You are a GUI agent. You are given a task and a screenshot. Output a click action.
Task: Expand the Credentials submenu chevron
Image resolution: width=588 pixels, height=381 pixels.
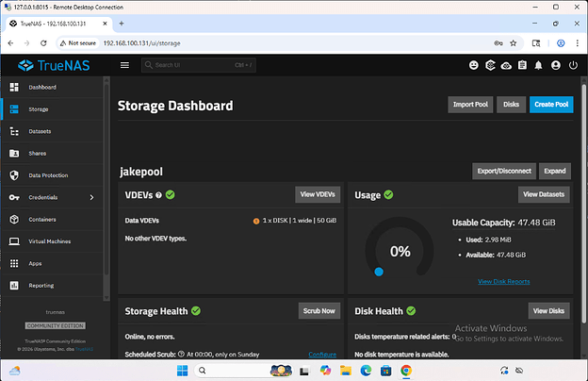tap(92, 197)
